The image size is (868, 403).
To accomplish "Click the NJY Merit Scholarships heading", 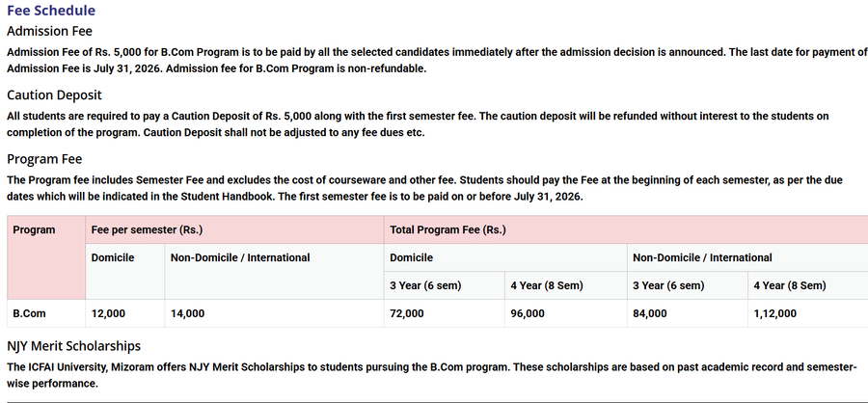I will [x=73, y=345].
